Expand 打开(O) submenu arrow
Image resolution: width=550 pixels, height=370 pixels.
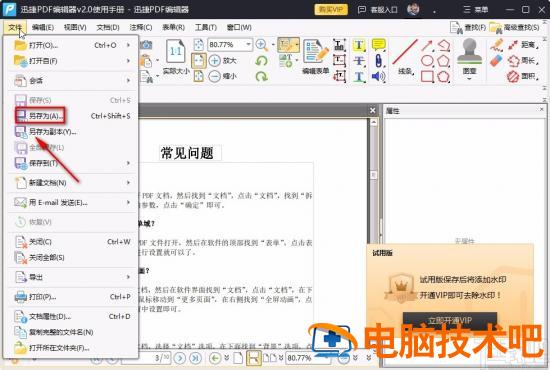(128, 45)
